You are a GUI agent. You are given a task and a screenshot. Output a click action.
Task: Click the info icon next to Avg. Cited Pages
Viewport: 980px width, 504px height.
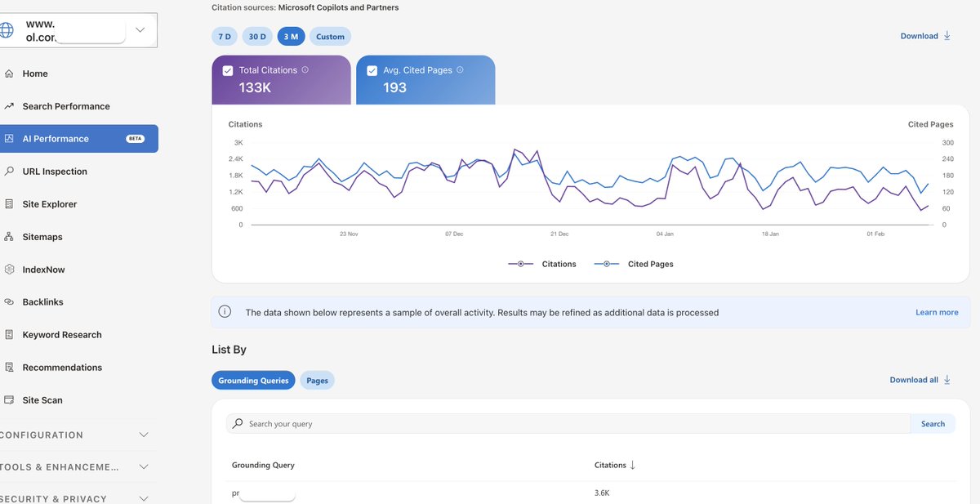[x=460, y=70]
